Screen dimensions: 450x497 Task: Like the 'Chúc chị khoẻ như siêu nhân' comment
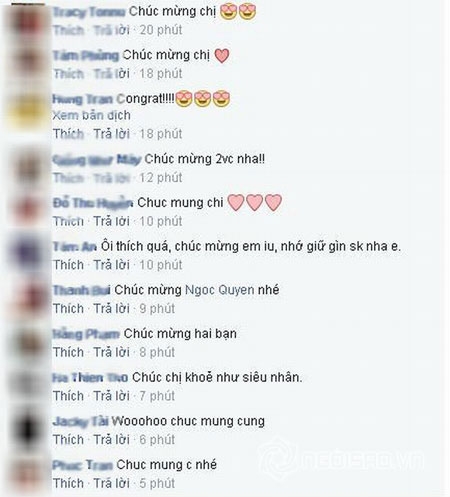click(68, 396)
